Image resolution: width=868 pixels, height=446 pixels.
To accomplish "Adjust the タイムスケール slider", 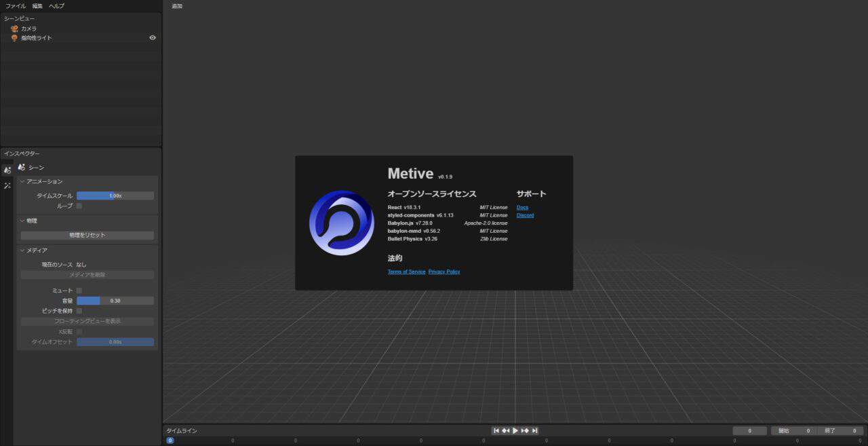I will 115,196.
